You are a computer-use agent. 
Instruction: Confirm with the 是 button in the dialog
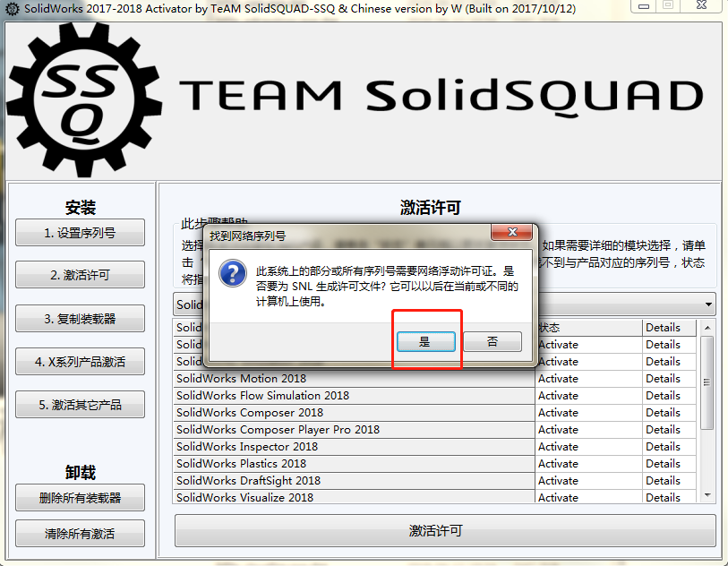tap(425, 342)
